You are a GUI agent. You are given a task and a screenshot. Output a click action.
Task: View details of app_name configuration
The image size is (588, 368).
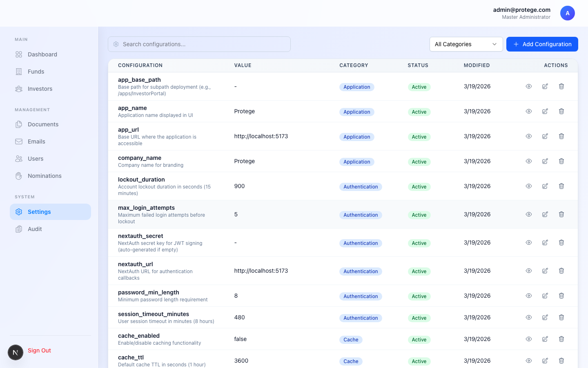tap(529, 111)
